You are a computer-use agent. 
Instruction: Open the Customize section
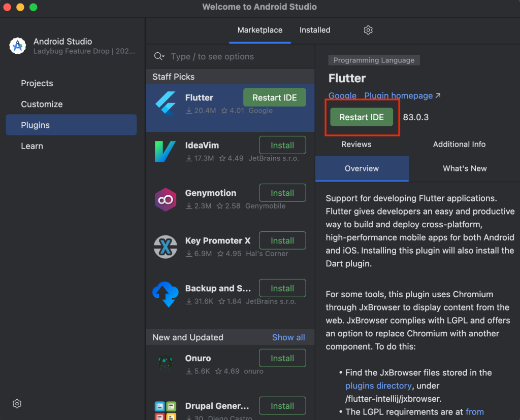coord(42,104)
